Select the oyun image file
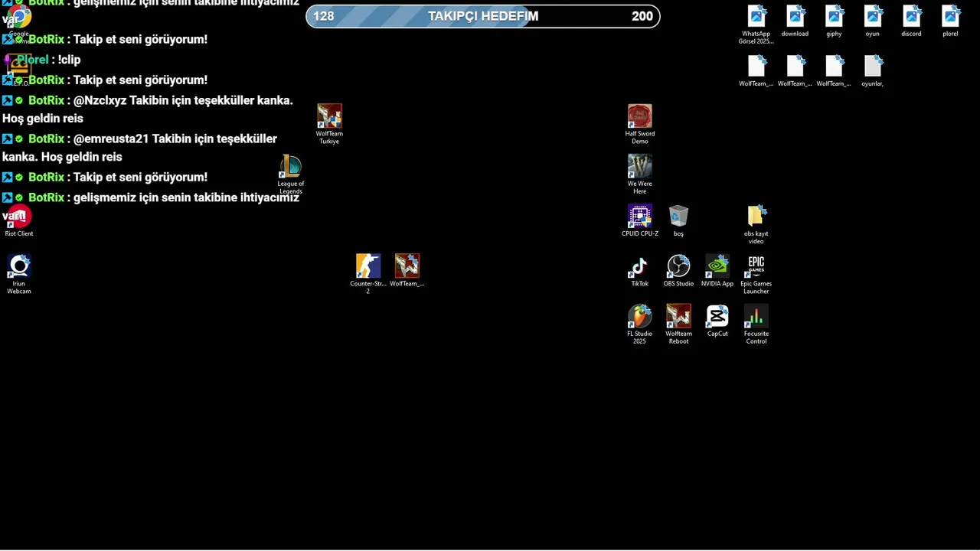980x551 pixels. (x=873, y=21)
